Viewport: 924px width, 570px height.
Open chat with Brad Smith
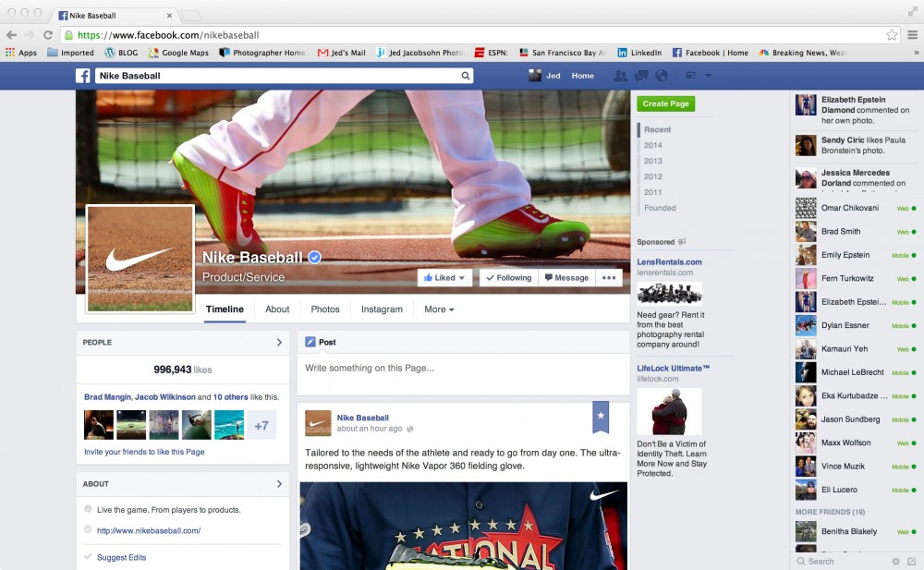point(856,232)
